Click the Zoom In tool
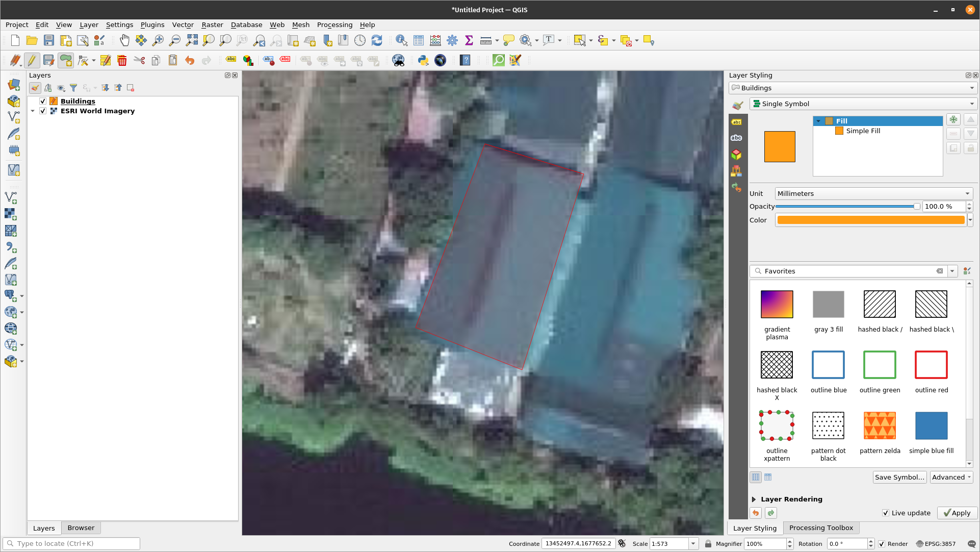The image size is (980, 552). (x=158, y=40)
